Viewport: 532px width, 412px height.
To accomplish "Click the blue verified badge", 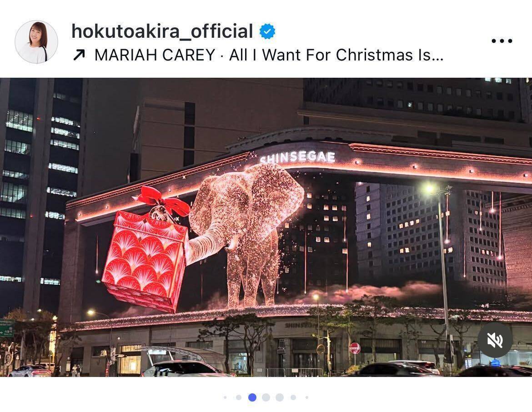I will [267, 31].
